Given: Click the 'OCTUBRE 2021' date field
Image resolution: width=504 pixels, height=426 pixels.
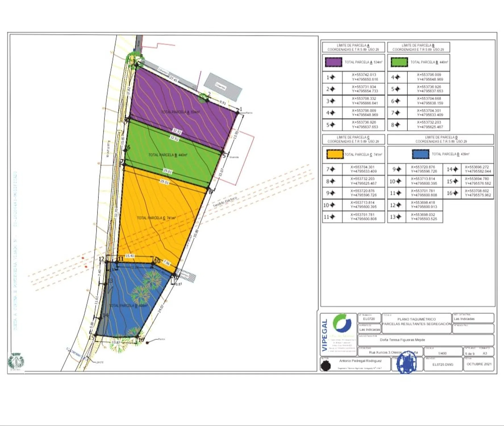Looking at the screenshot, I should coord(479,364).
